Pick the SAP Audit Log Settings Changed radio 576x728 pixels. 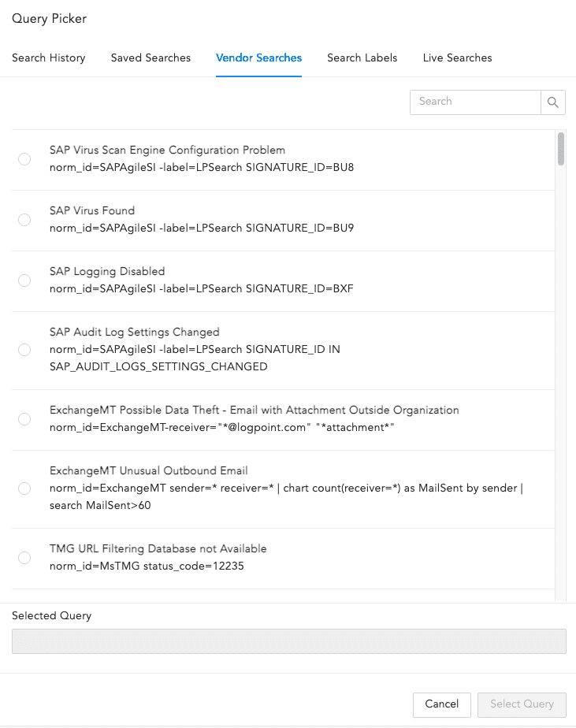tap(24, 349)
